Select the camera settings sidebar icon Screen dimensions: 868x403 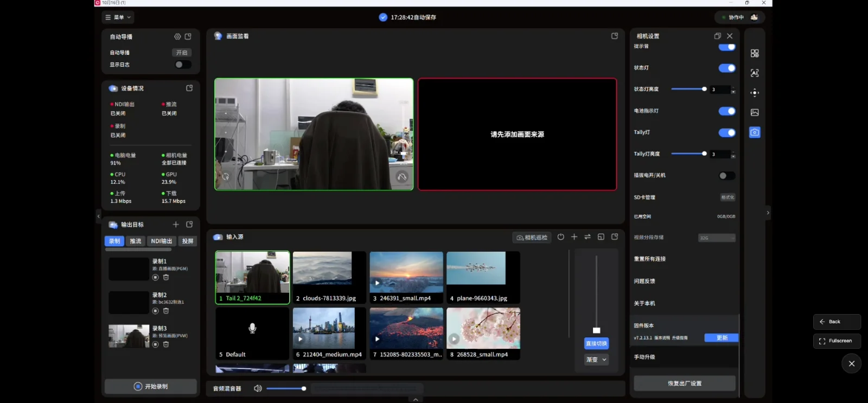[x=755, y=132]
